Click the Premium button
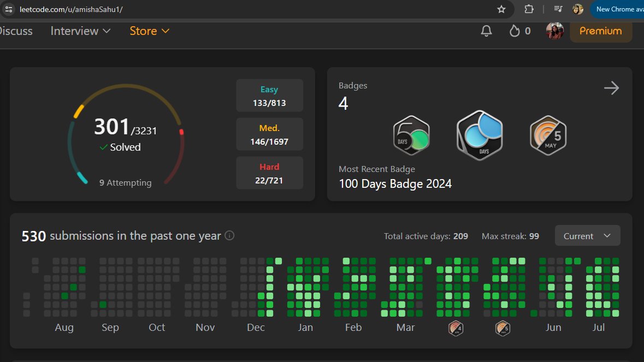The height and width of the screenshot is (362, 644). (600, 31)
